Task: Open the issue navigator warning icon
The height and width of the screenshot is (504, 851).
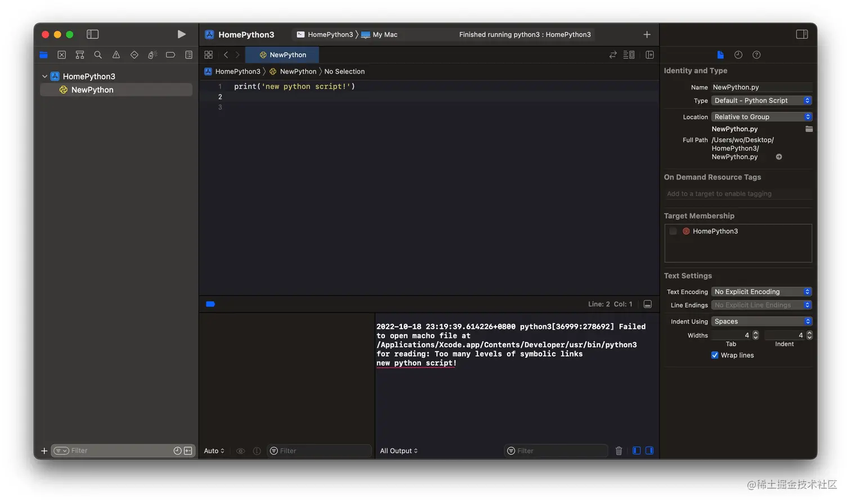Action: click(116, 55)
